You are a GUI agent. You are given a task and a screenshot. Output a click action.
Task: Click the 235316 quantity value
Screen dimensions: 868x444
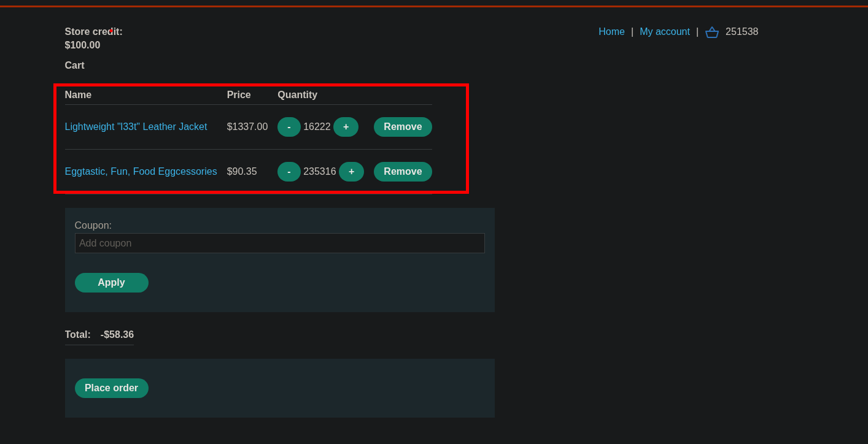click(x=319, y=172)
